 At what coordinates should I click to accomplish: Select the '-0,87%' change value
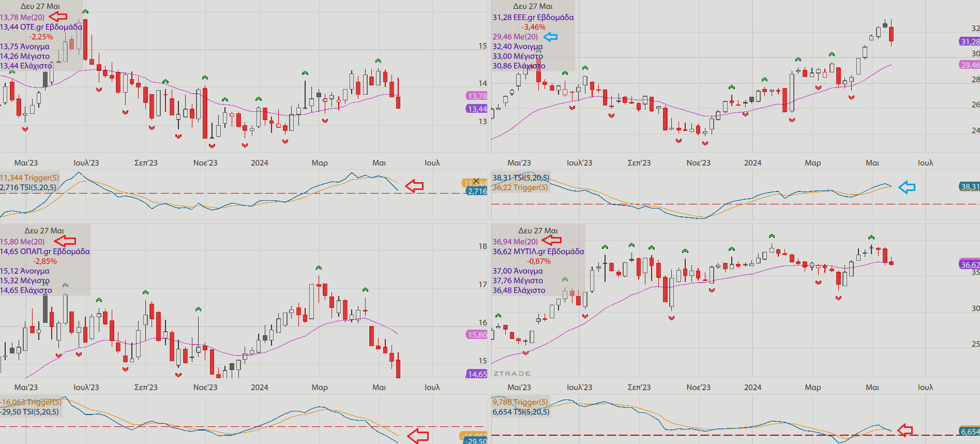(x=538, y=261)
